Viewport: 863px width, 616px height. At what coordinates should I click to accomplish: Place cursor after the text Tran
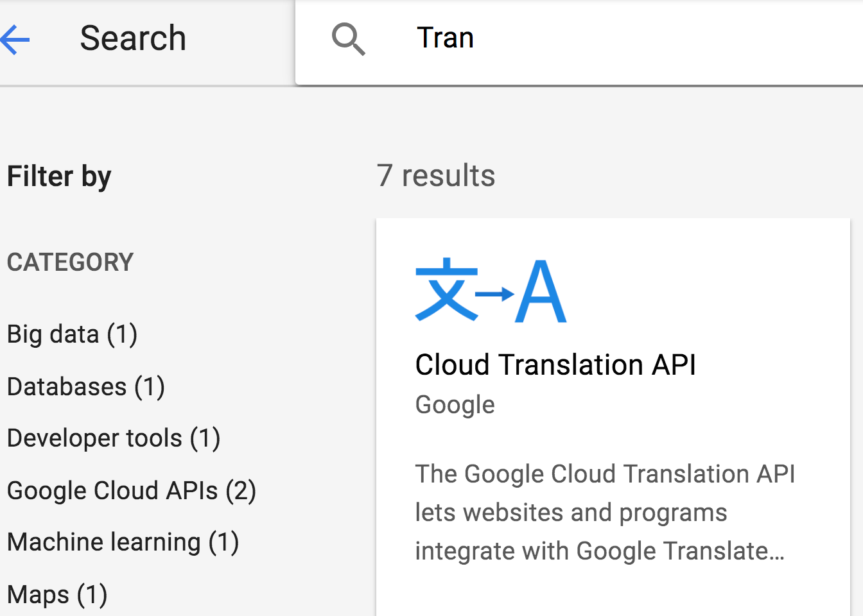point(476,38)
